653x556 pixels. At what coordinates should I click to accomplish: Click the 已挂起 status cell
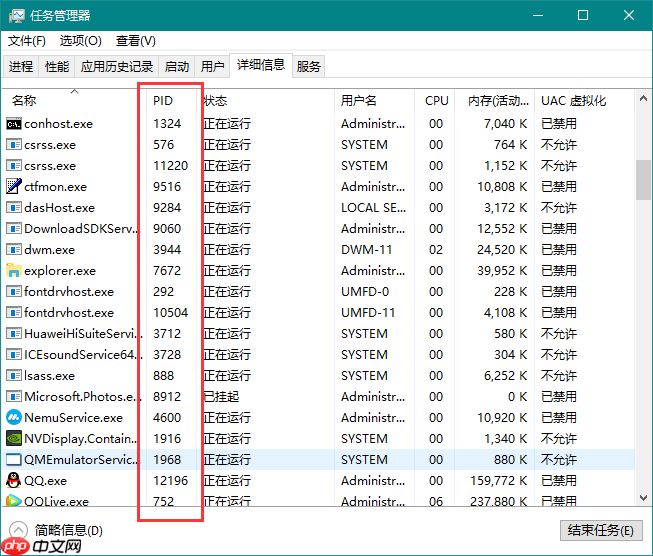(x=221, y=396)
